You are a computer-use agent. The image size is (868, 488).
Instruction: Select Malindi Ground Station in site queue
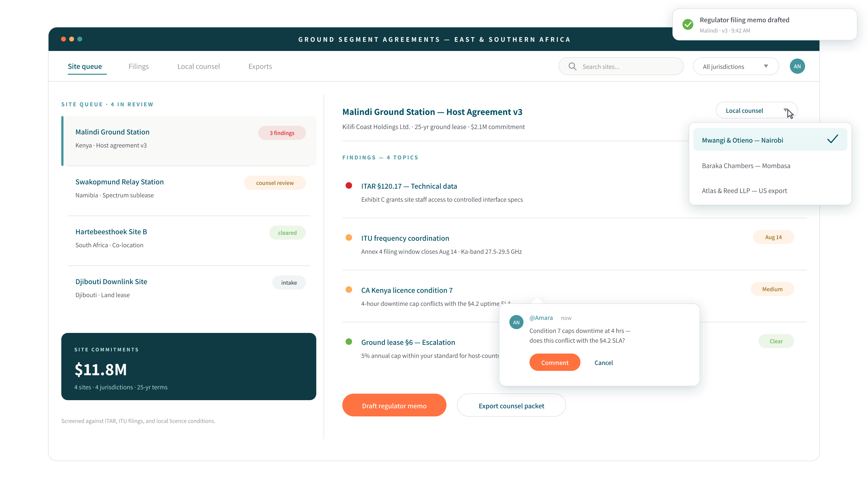189,141
